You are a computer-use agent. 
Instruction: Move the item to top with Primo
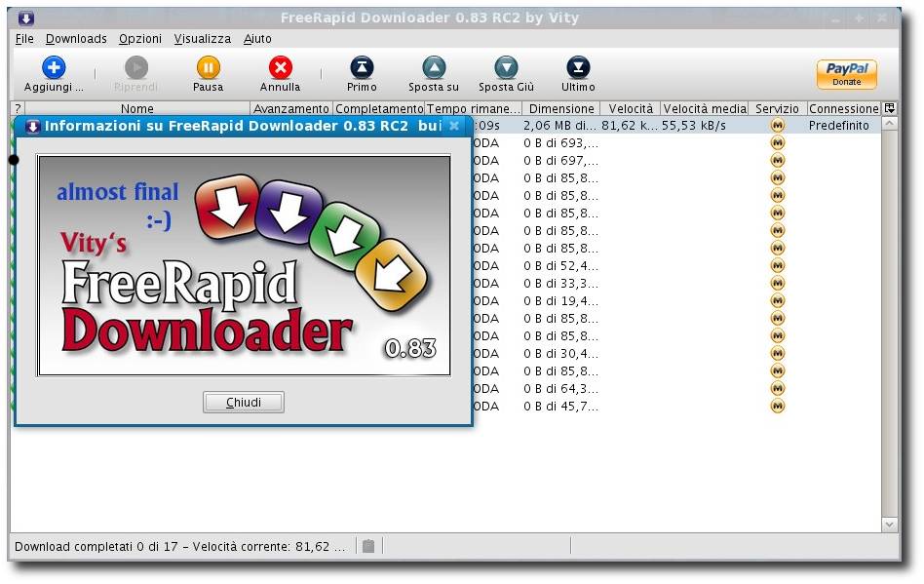click(x=362, y=67)
